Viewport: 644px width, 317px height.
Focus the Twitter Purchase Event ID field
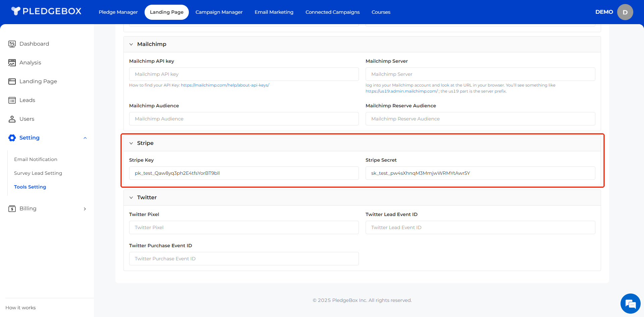pos(244,259)
